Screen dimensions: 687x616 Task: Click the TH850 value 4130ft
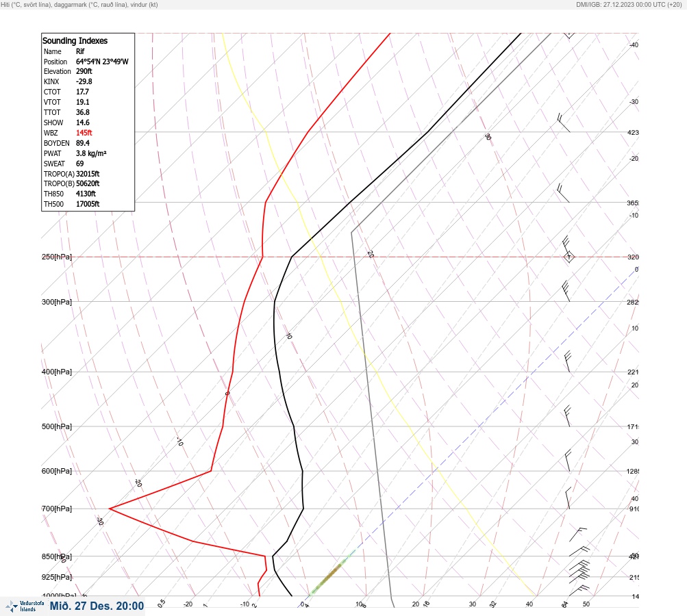click(x=86, y=194)
